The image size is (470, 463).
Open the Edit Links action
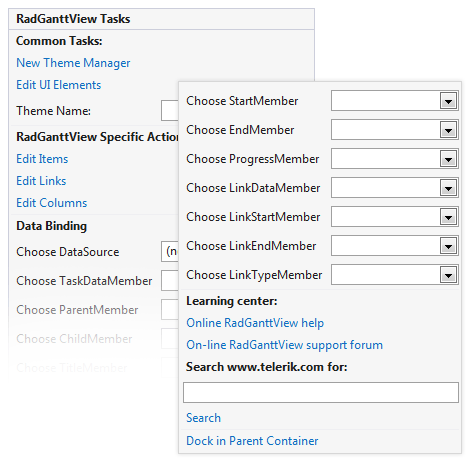click(41, 181)
